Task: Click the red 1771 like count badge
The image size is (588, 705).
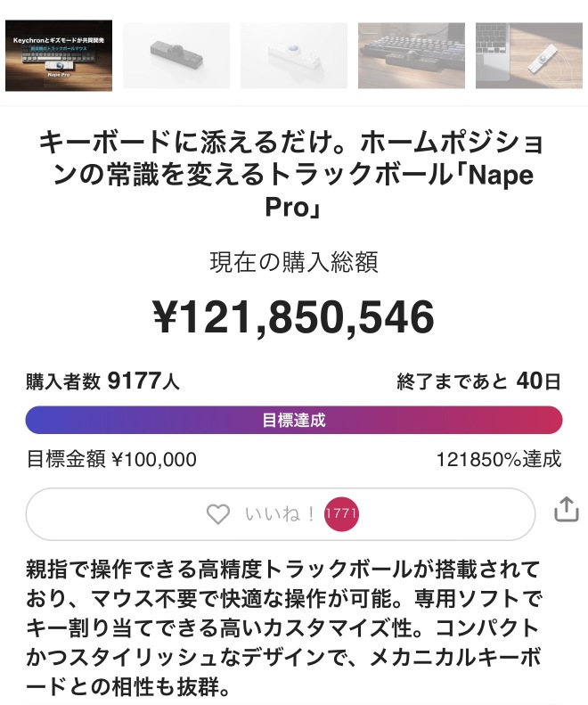Action: pyautogui.click(x=341, y=514)
